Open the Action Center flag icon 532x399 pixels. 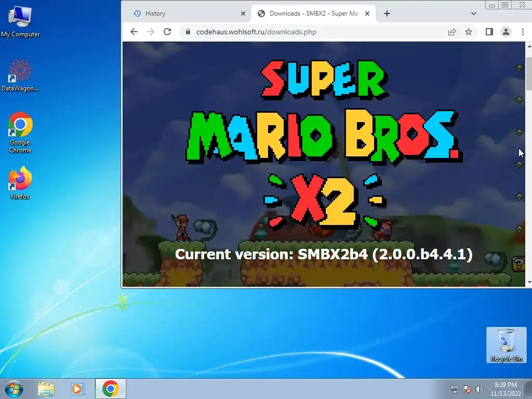pyautogui.click(x=467, y=390)
